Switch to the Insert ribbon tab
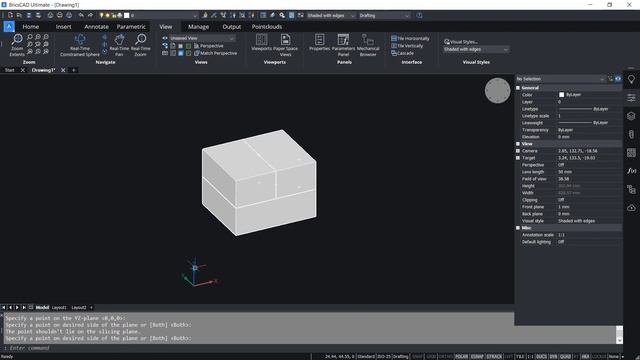The height and width of the screenshot is (360, 640). (63, 27)
